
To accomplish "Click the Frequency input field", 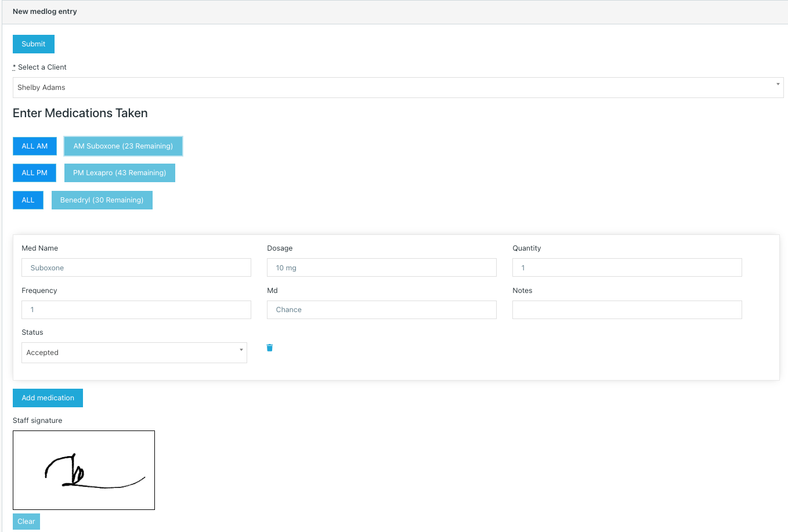I will coord(136,310).
